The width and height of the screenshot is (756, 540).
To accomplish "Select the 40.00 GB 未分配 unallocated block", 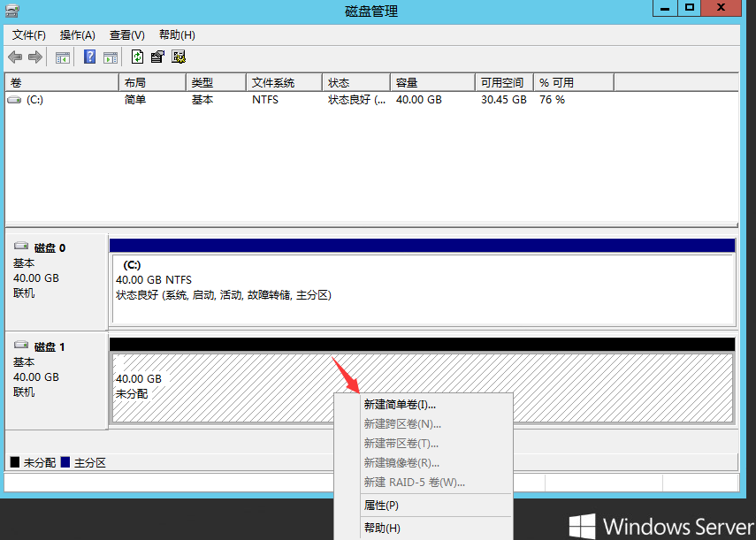I will tap(423, 388).
